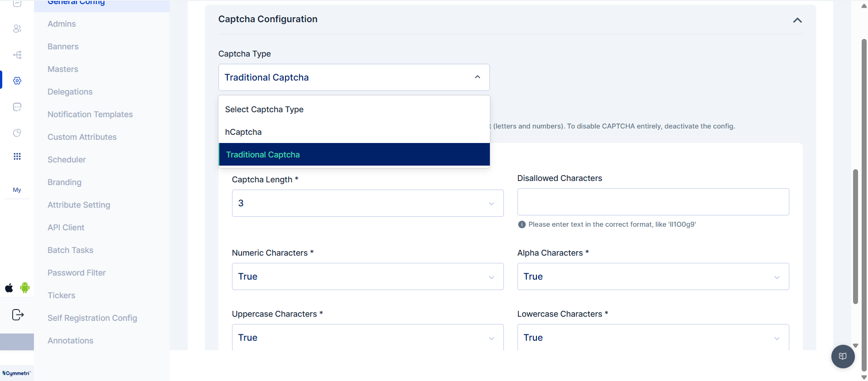Image resolution: width=868 pixels, height=381 pixels.
Task: Open the Captcha Length dropdown
Action: coord(367,203)
